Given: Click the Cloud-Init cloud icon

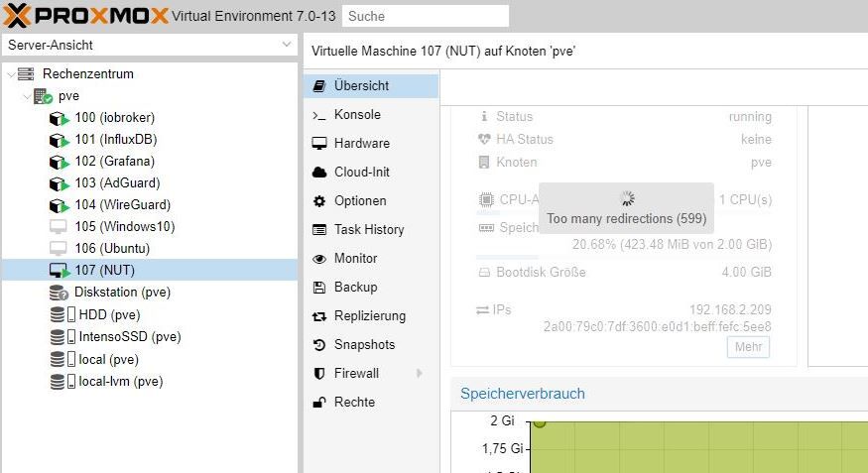Looking at the screenshot, I should pyautogui.click(x=319, y=173).
